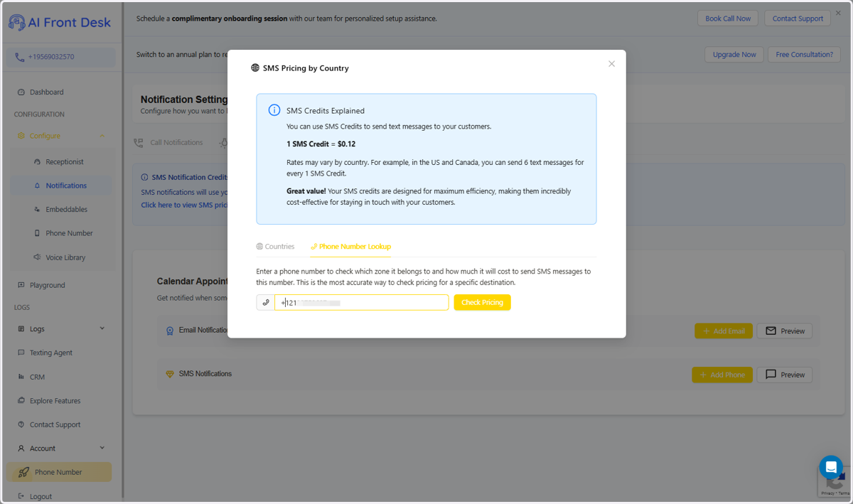Open the Embeddables sidebar item
Viewport: 853px width, 504px height.
(x=66, y=210)
